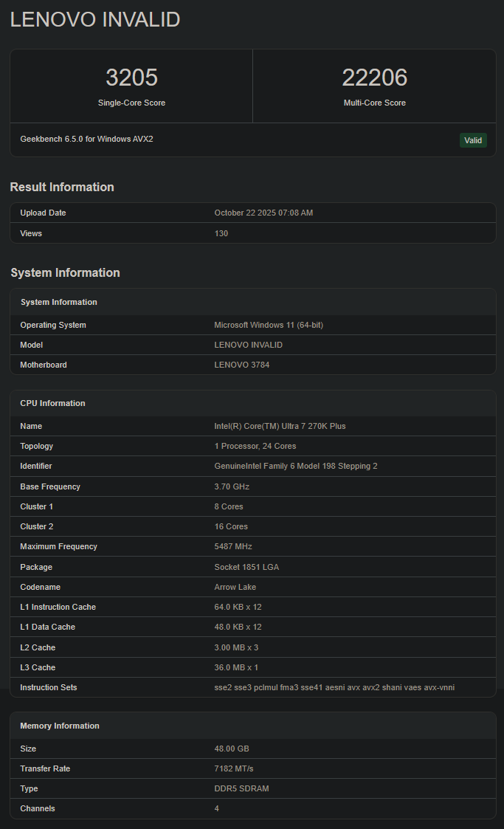Click the Socket 1851 LGA package value
The width and height of the screenshot is (504, 829).
click(x=246, y=567)
